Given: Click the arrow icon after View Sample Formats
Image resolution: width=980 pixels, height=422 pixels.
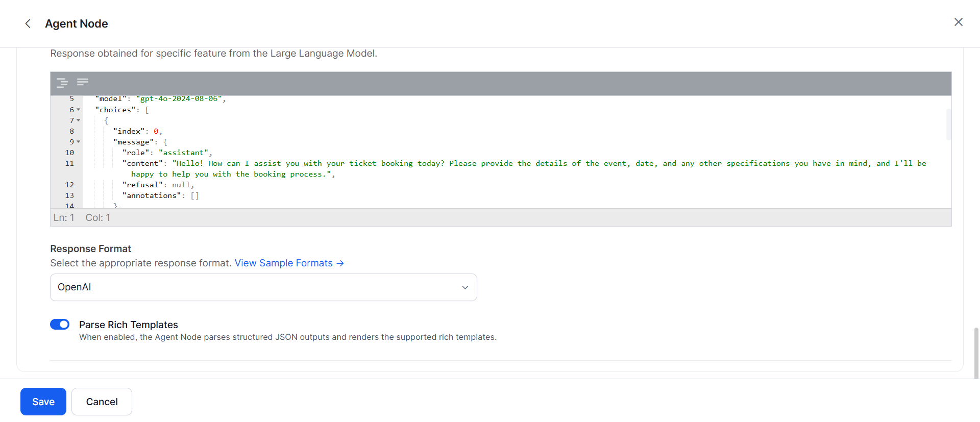Looking at the screenshot, I should [340, 263].
